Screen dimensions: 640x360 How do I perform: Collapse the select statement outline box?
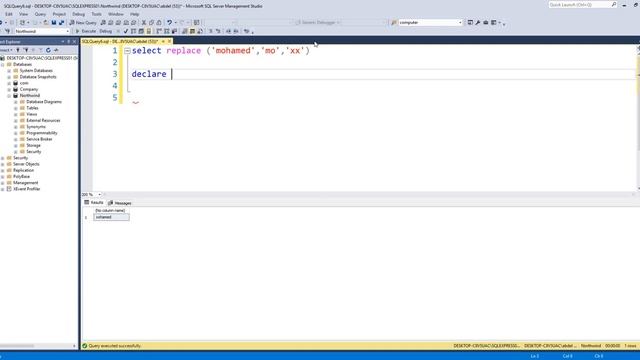pyautogui.click(x=127, y=51)
